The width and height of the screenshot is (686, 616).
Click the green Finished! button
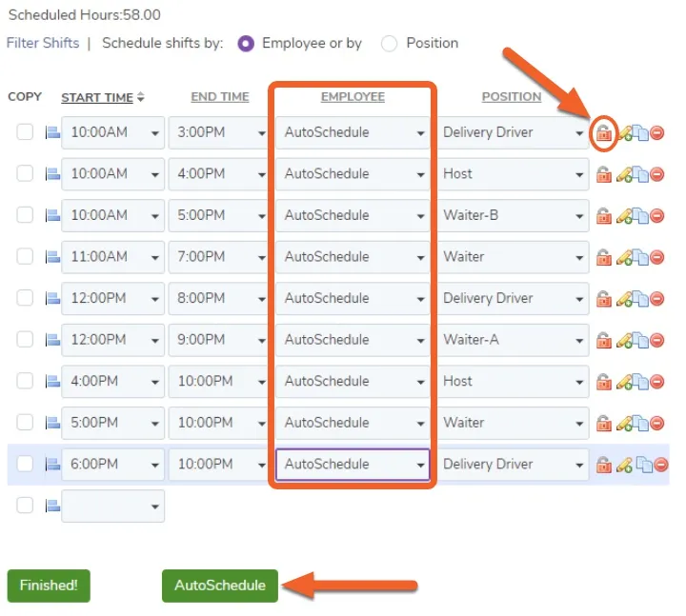pyautogui.click(x=49, y=586)
